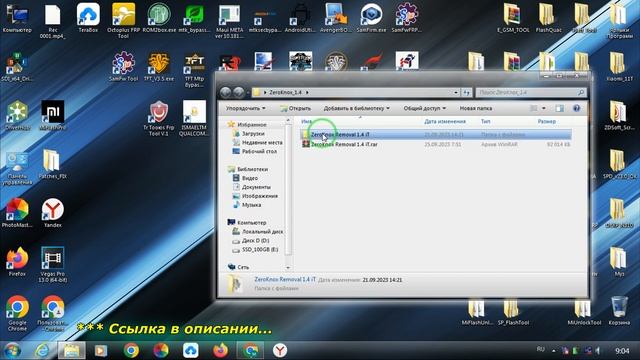Launch the SamFw Tool shortcut
The image size is (640, 360).
(123, 66)
